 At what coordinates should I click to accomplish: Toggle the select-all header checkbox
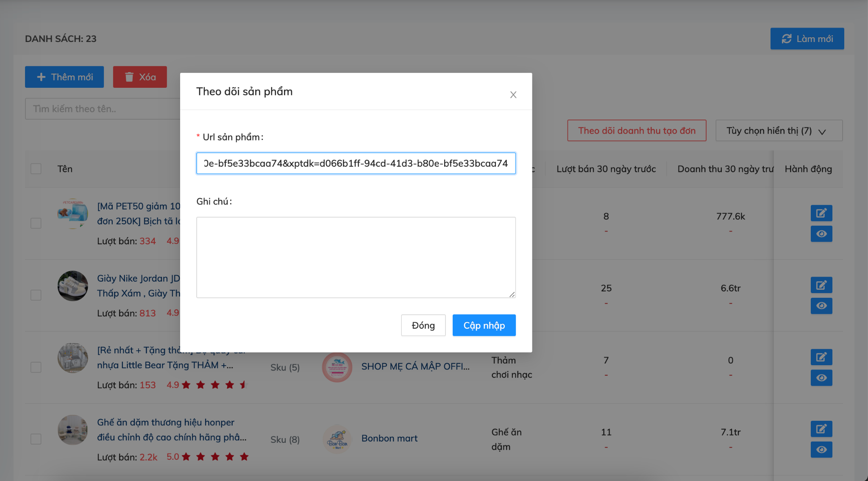[36, 169]
